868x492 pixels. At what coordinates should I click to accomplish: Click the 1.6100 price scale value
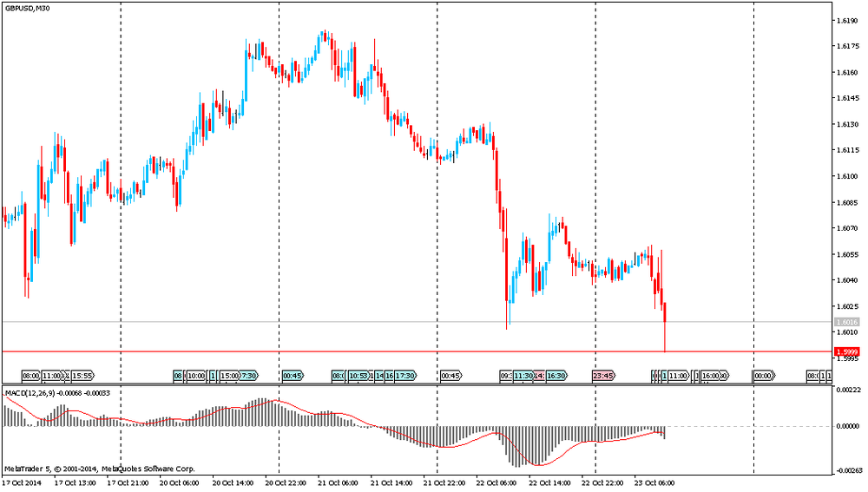847,176
